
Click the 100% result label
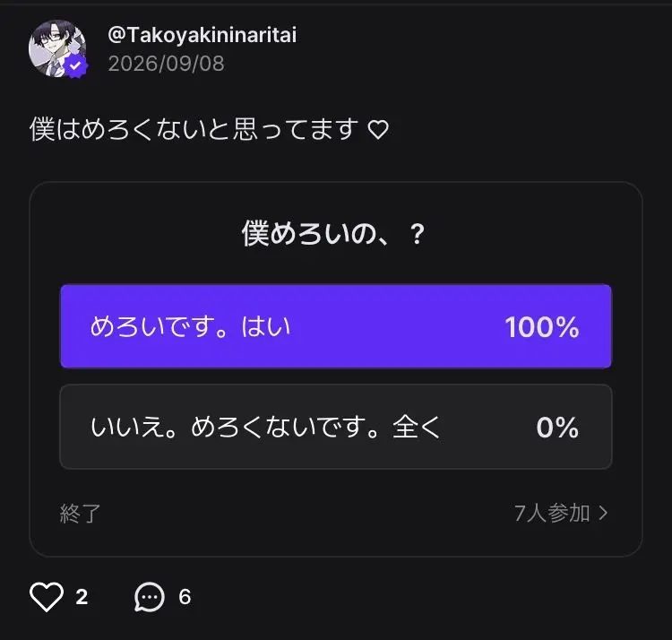542,327
